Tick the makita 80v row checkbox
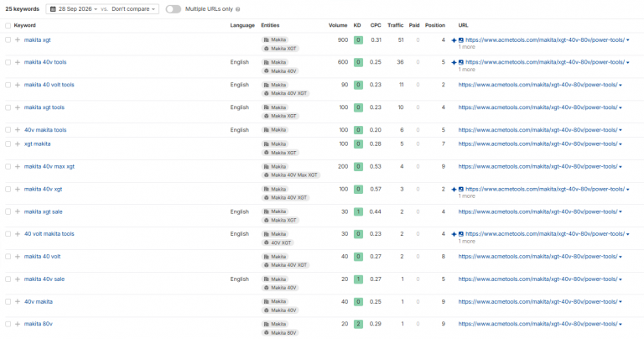Viewport: 644px width, 339px height. pos(8,324)
